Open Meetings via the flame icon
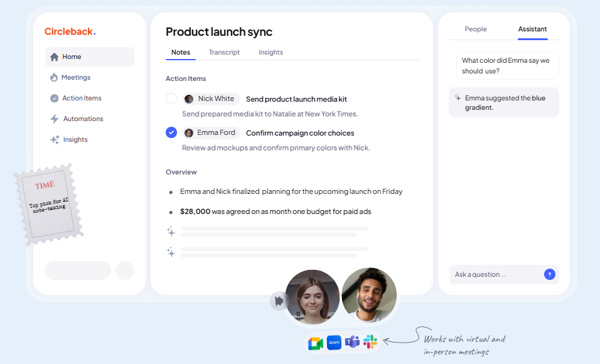The height and width of the screenshot is (364, 600). coord(54,77)
